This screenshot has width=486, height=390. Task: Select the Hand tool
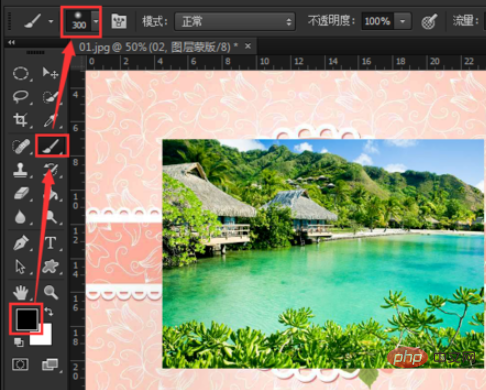coord(21,293)
